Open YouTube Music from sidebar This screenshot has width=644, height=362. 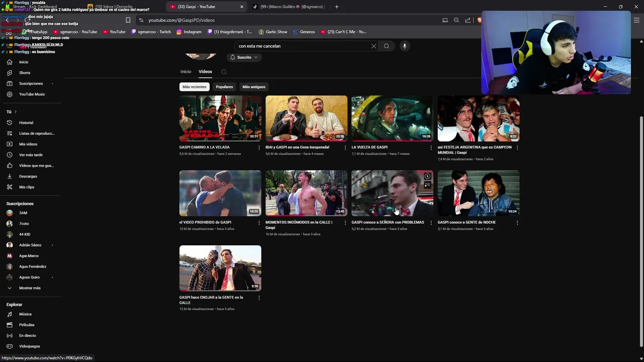point(32,94)
